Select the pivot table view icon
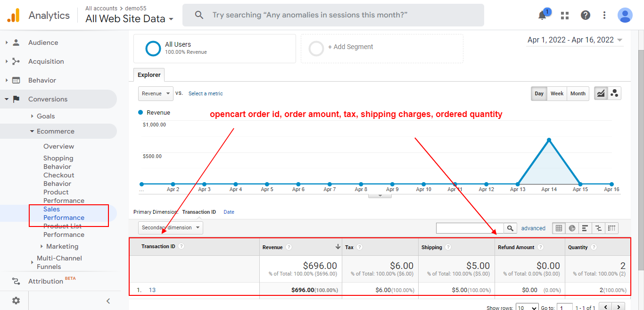This screenshot has width=644, height=310. pyautogui.click(x=611, y=228)
